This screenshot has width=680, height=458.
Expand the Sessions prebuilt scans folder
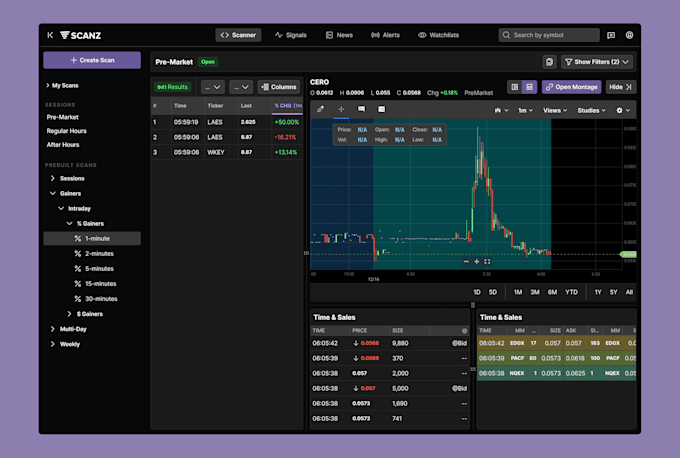[x=67, y=179]
